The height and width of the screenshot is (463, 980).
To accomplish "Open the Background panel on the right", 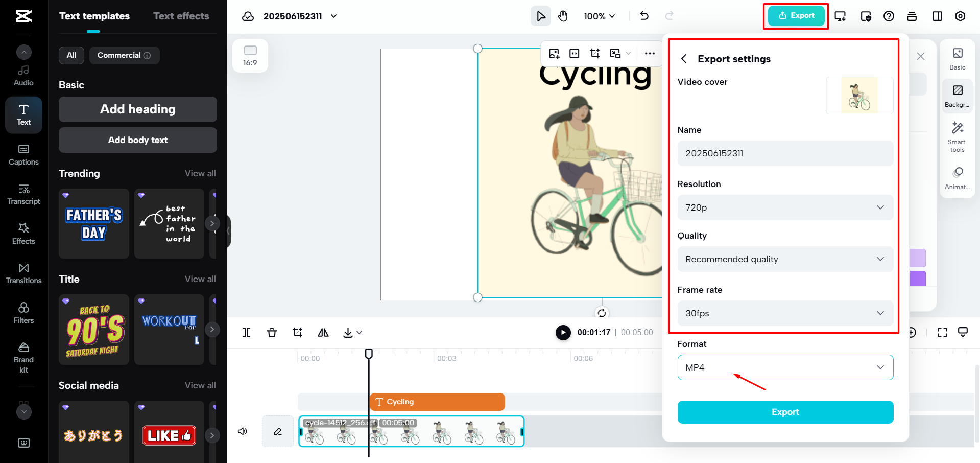I will click(957, 95).
